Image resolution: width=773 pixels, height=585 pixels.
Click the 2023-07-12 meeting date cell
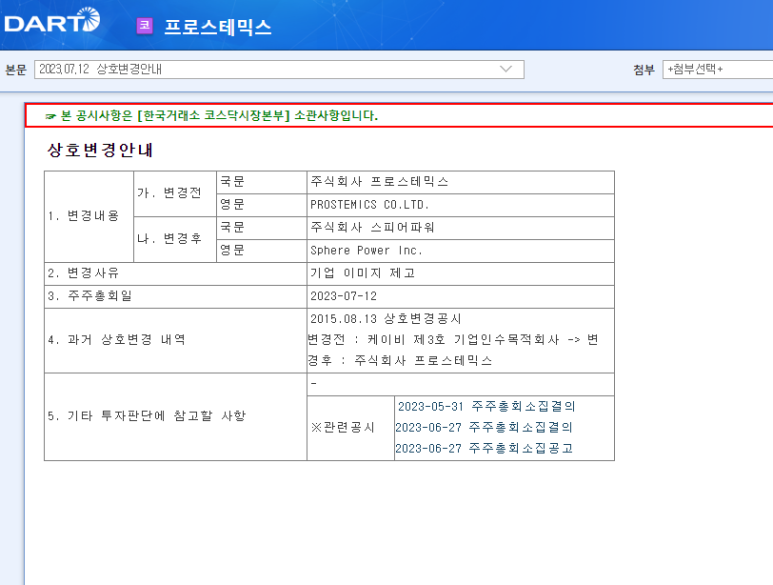pos(460,297)
